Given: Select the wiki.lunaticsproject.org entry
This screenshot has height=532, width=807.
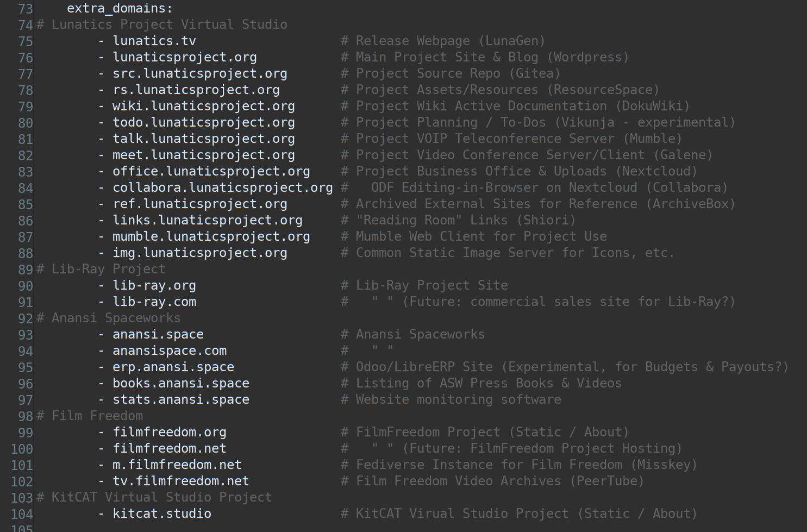Looking at the screenshot, I should pyautogui.click(x=203, y=107).
